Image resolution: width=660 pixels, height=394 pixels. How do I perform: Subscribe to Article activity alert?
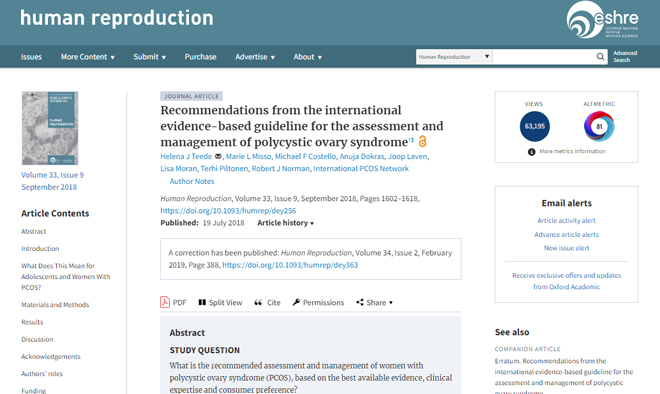567,221
